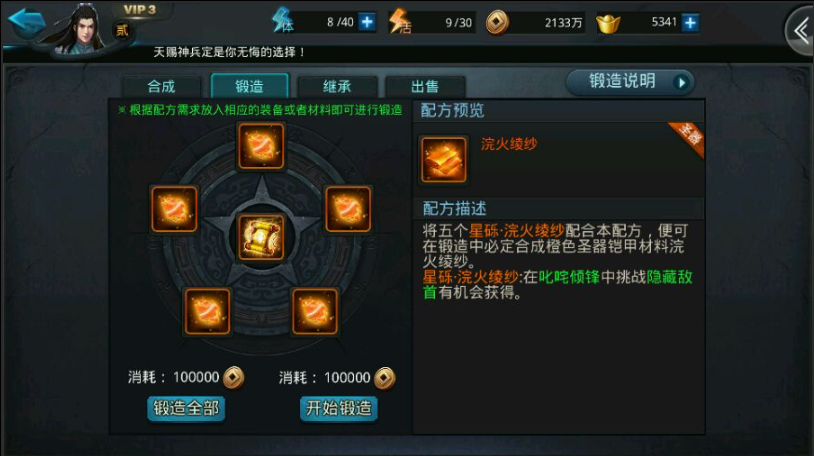Select the bottom-right material slot
The height and width of the screenshot is (456, 814).
[x=315, y=311]
